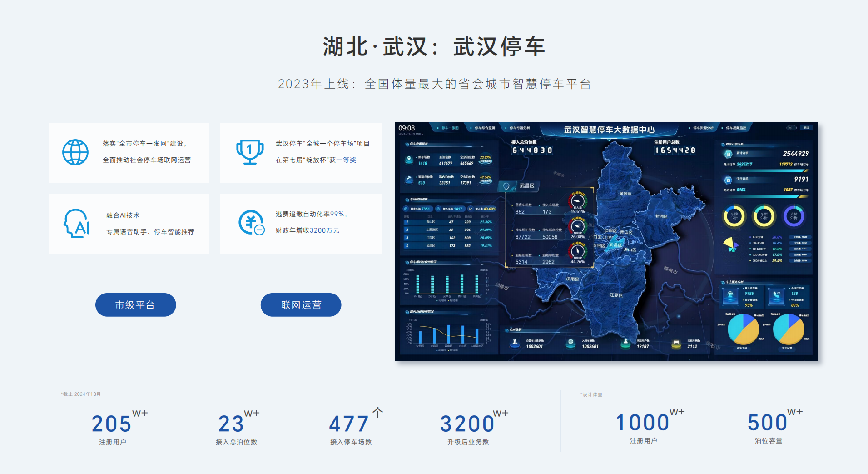Click the globe network icon
Screen dimensions: 868x474
[75, 152]
